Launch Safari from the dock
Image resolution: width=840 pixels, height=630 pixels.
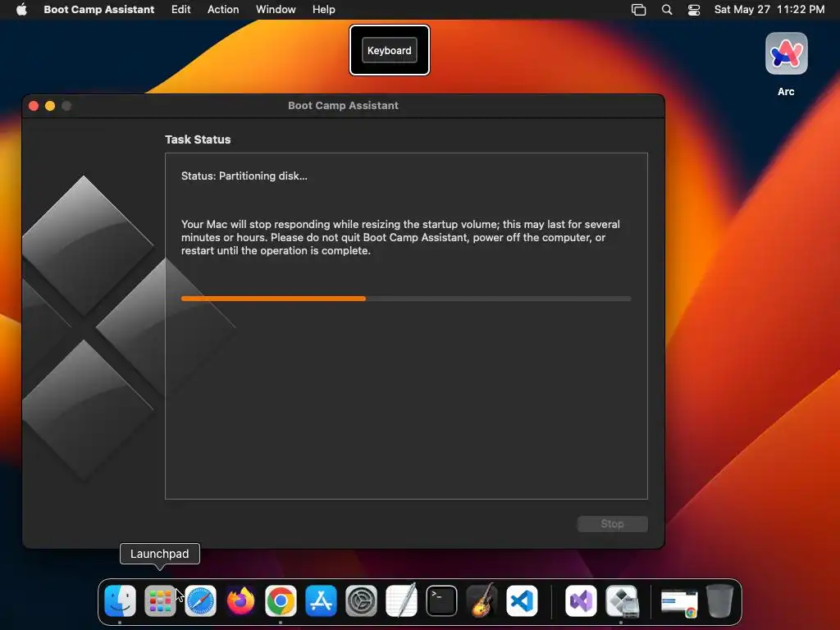200,601
